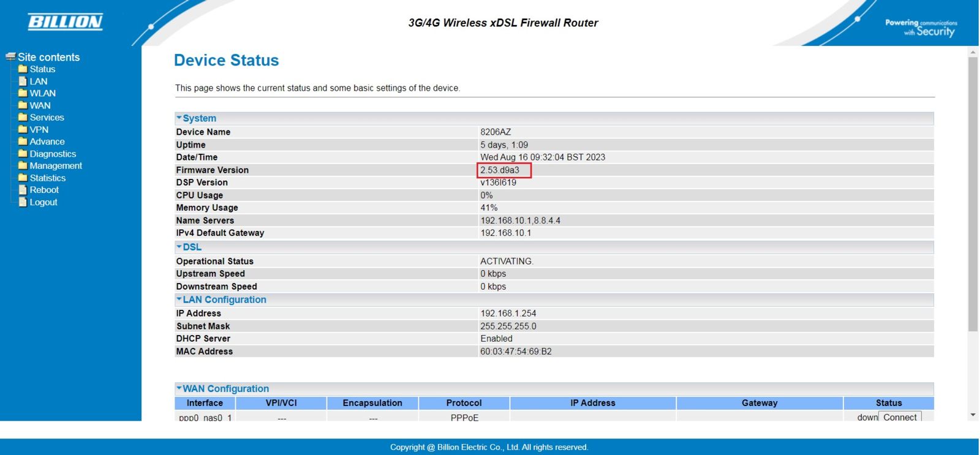
Task: Click the scrollbar down arrow
Action: pyautogui.click(x=973, y=415)
